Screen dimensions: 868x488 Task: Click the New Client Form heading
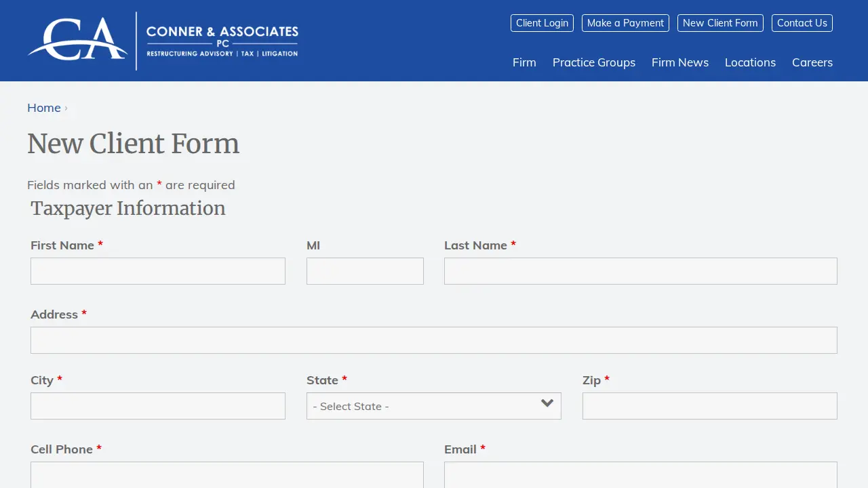pos(134,144)
